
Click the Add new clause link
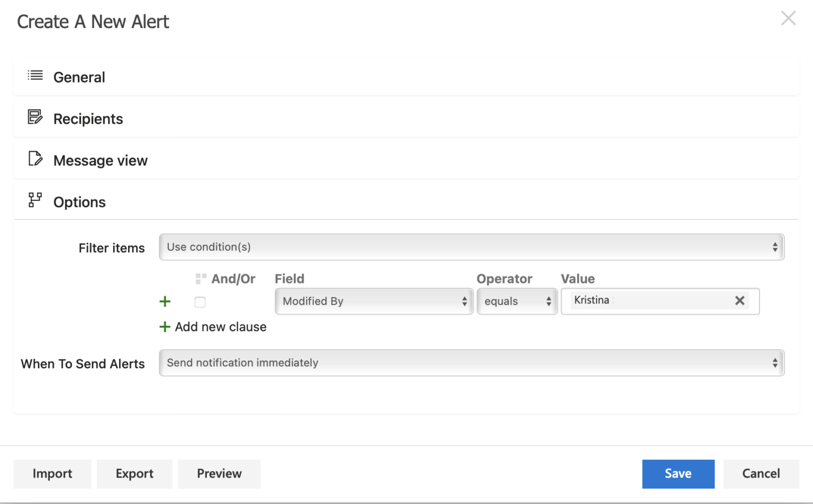point(221,327)
